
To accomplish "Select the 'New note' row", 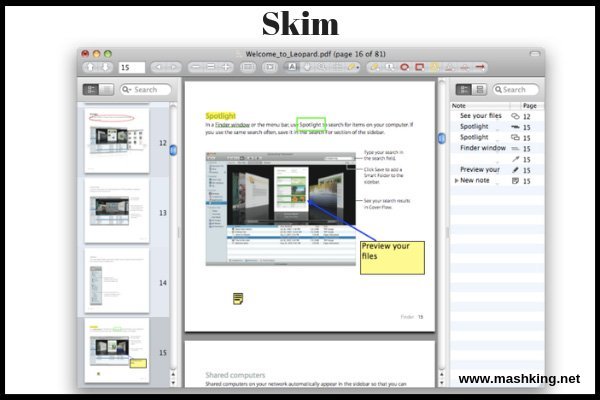I will tap(497, 181).
